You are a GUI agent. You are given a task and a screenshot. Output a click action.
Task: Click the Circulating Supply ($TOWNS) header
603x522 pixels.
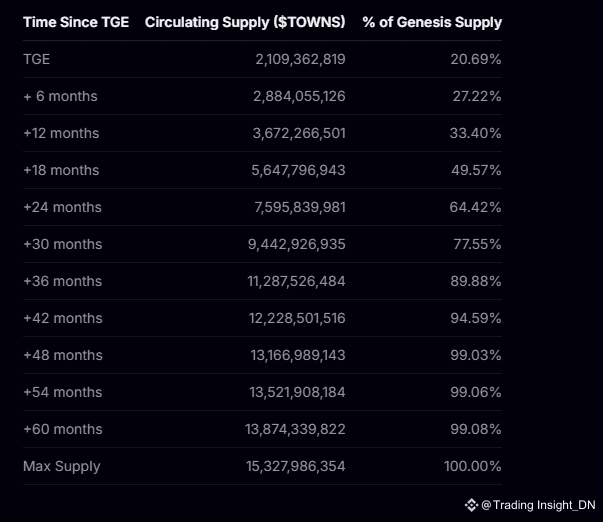pos(245,22)
